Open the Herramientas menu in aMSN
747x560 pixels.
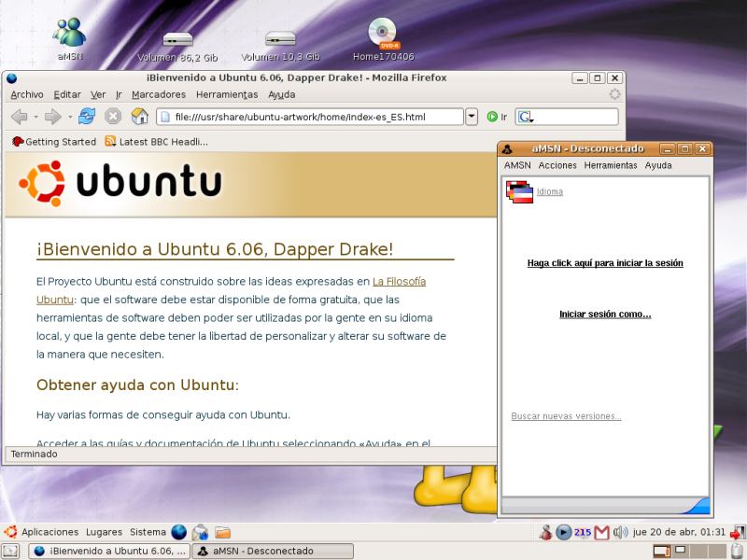point(611,165)
